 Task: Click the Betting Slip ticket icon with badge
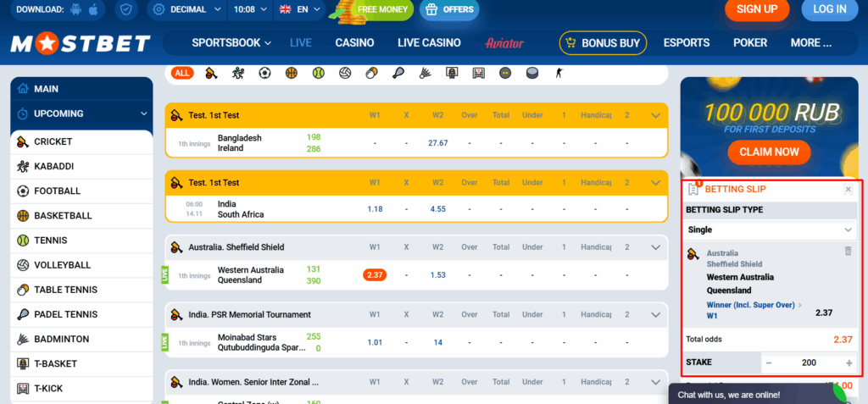pyautogui.click(x=693, y=189)
